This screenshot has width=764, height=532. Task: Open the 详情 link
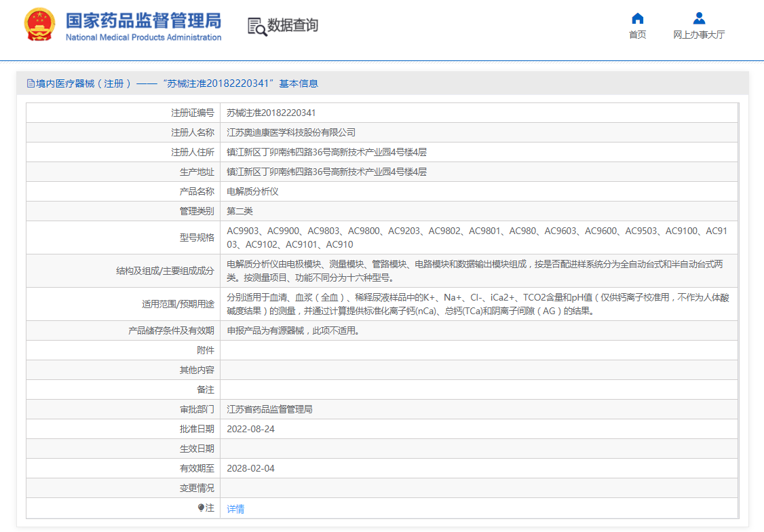coord(235,509)
